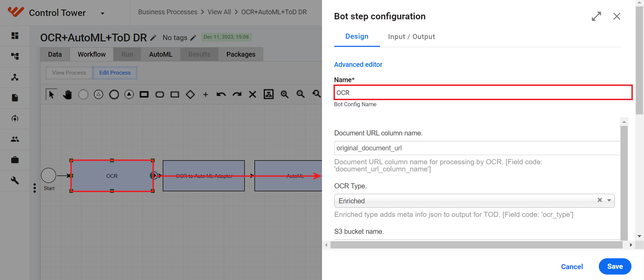Edit process name with pencil icon
This screenshot has height=280, width=644.
click(153, 38)
